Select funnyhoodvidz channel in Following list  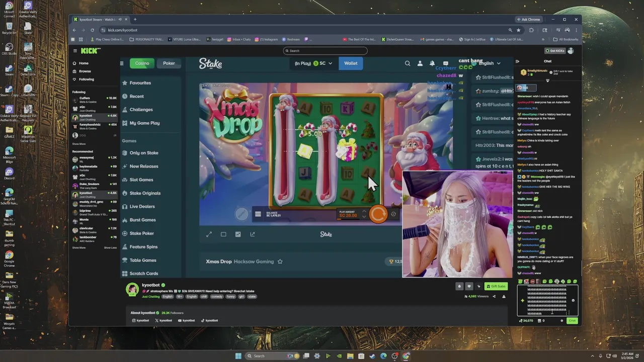pyautogui.click(x=94, y=126)
